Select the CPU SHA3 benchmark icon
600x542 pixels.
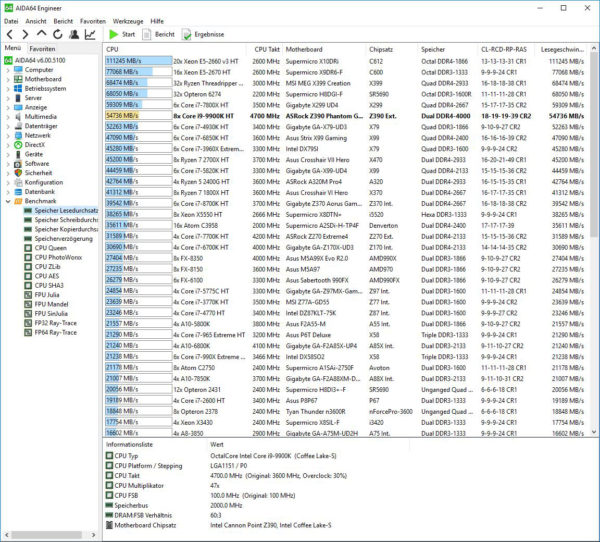click(x=28, y=286)
